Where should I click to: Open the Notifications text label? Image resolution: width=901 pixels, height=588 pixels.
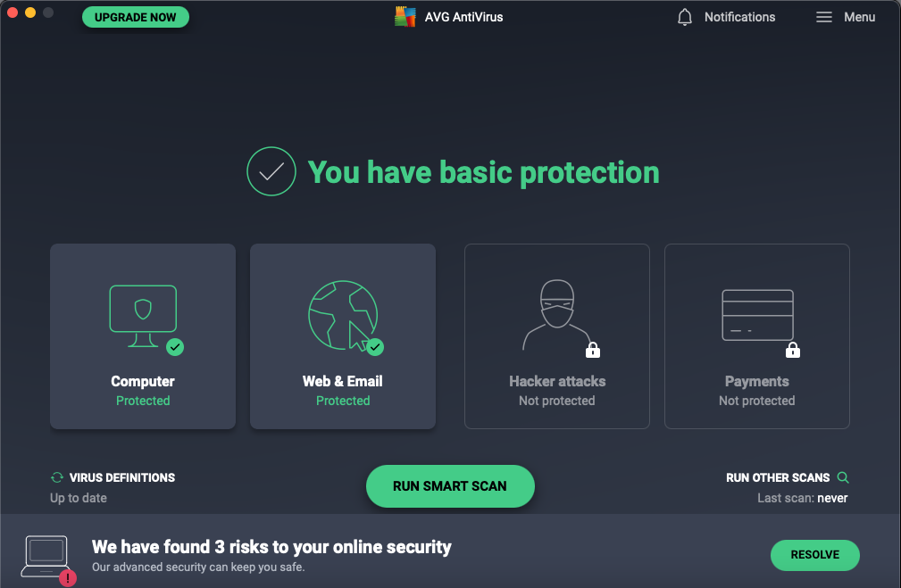[x=739, y=17]
